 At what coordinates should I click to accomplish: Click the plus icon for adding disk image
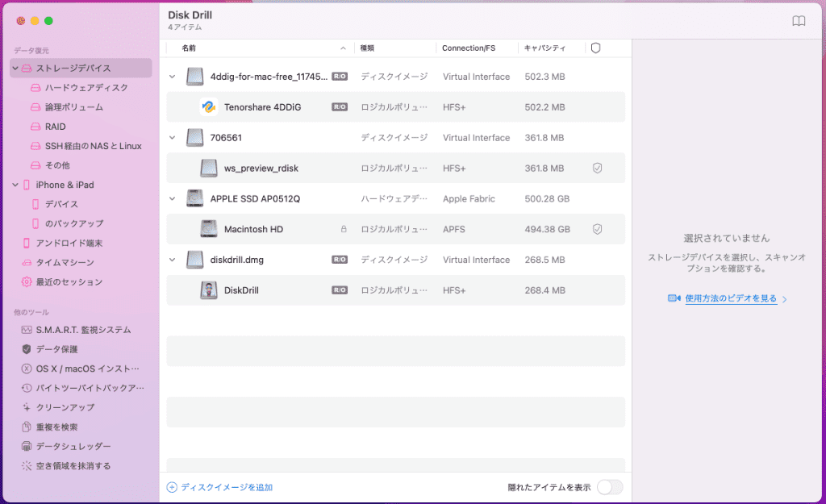point(172,487)
